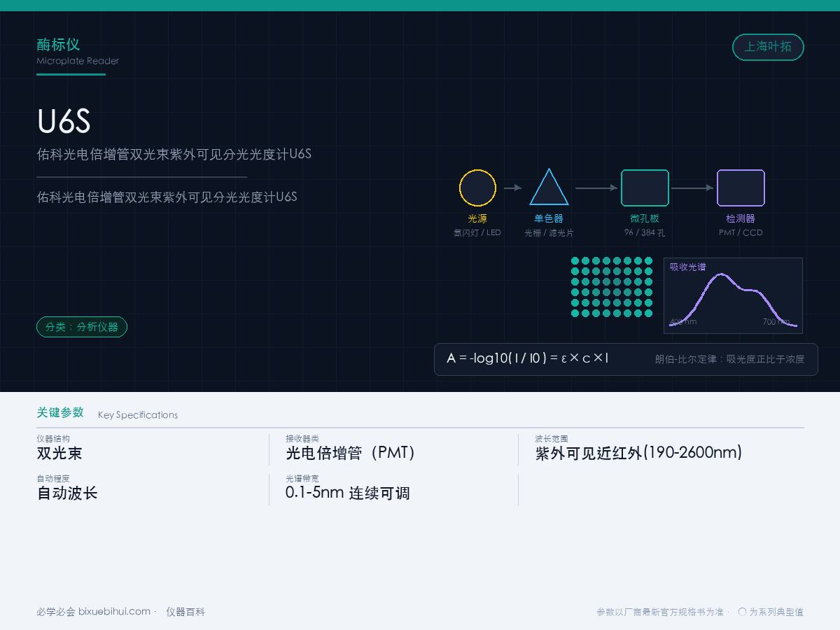Click the teal well-plate dot grid
Screen dimensions: 840x630
pyautogui.click(x=612, y=287)
